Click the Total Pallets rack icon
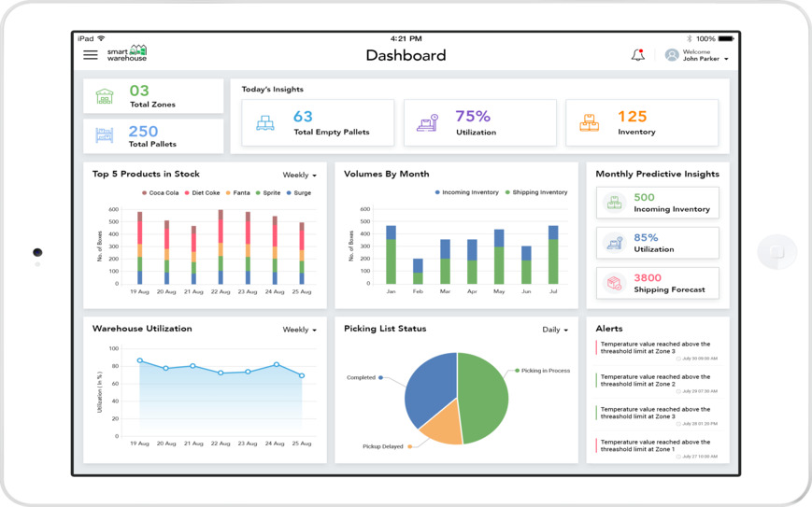The width and height of the screenshot is (812, 507). pyautogui.click(x=105, y=136)
